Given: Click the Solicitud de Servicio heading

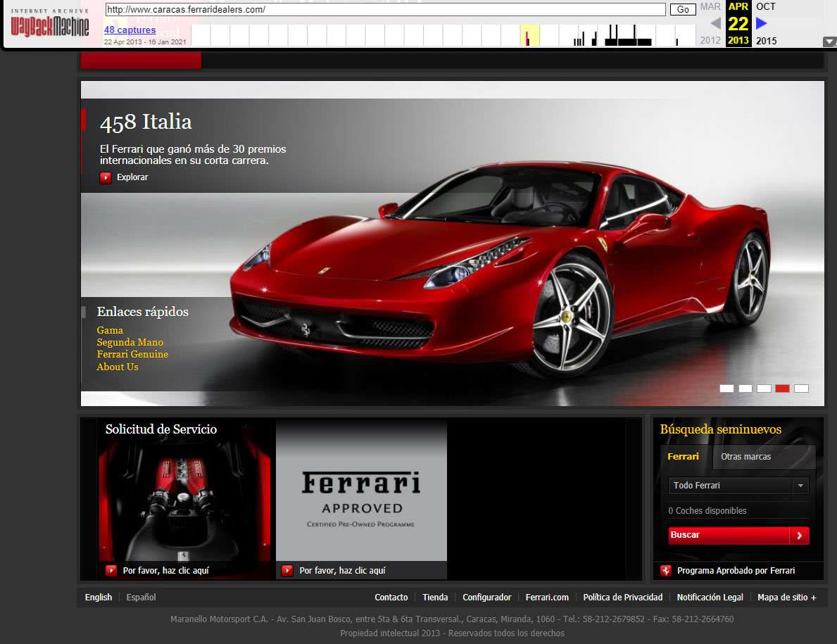Looking at the screenshot, I should tap(161, 429).
